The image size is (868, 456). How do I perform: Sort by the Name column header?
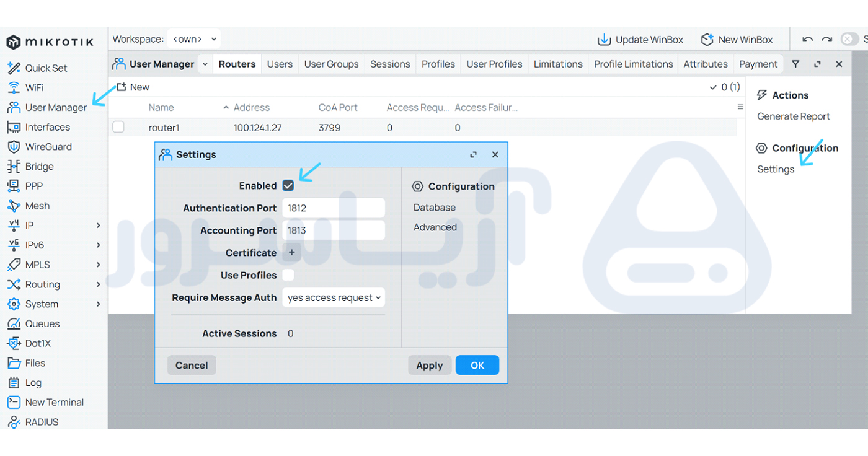click(161, 107)
